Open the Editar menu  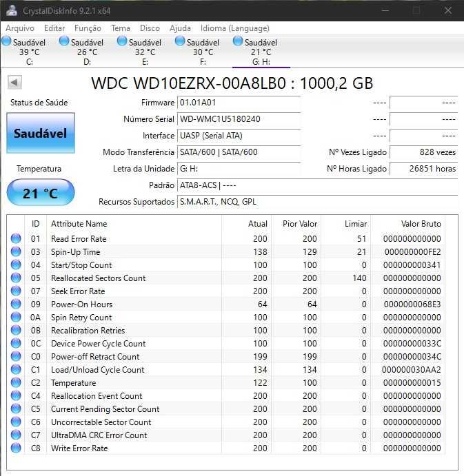pyautogui.click(x=54, y=28)
